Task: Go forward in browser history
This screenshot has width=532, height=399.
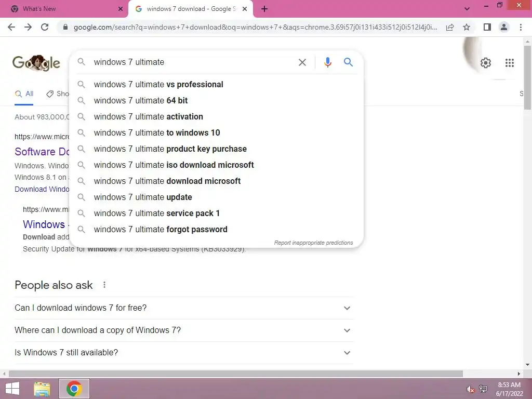Action: (x=28, y=27)
